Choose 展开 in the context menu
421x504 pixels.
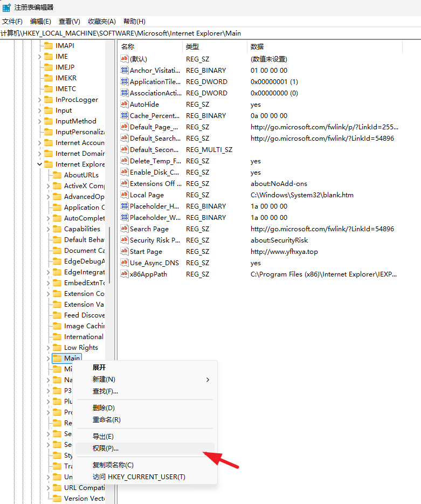(145, 368)
